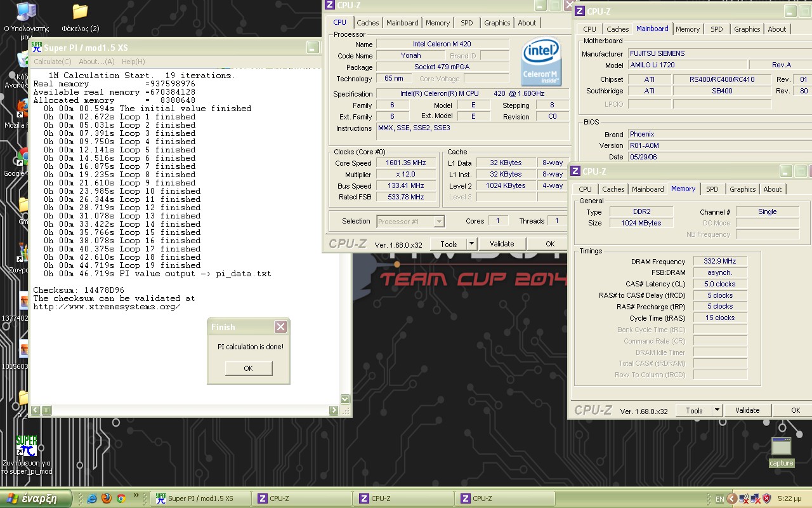The width and height of the screenshot is (812, 508).
Task: Click the http://www.xtremesystems.org/ text in Super PI
Action: [107, 307]
